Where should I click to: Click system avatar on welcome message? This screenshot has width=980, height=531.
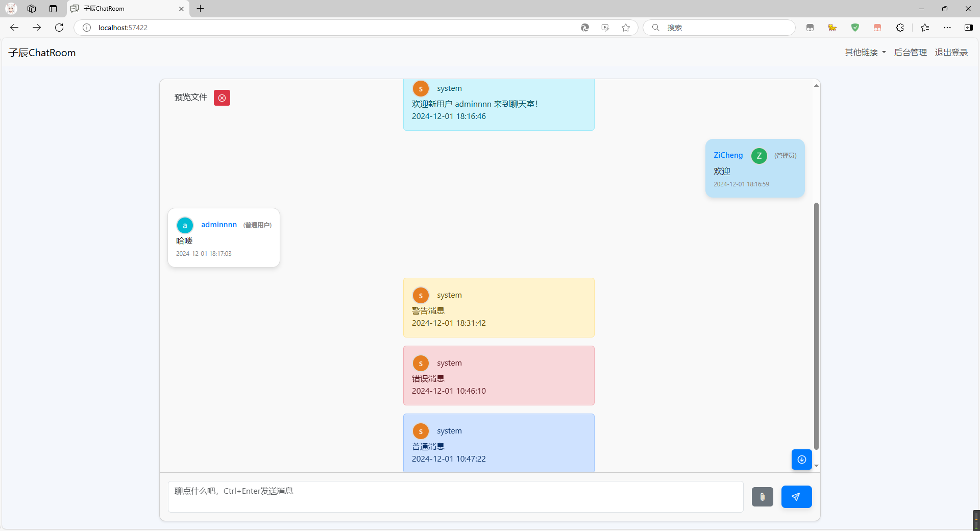click(421, 89)
